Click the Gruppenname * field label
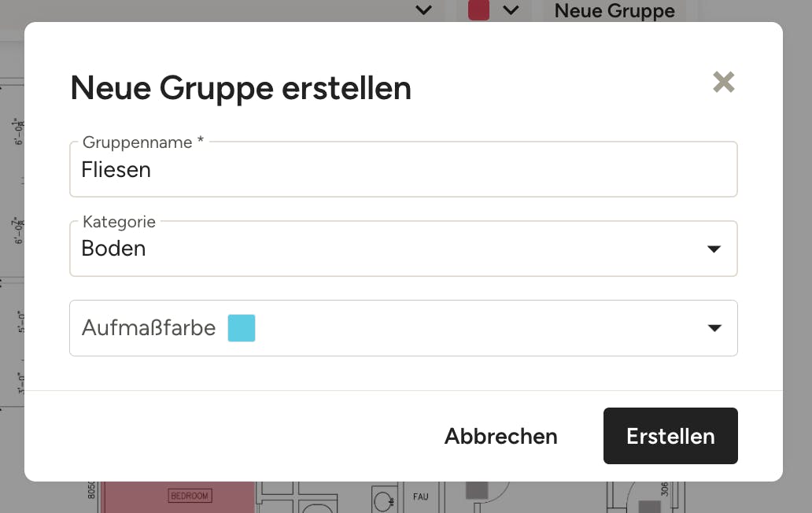Screen dimensions: 812x513 tap(143, 142)
